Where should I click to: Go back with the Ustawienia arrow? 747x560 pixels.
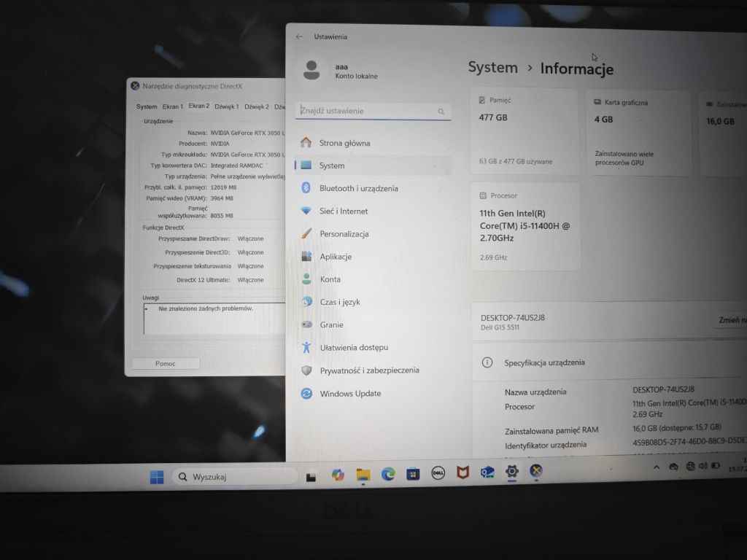click(x=299, y=36)
